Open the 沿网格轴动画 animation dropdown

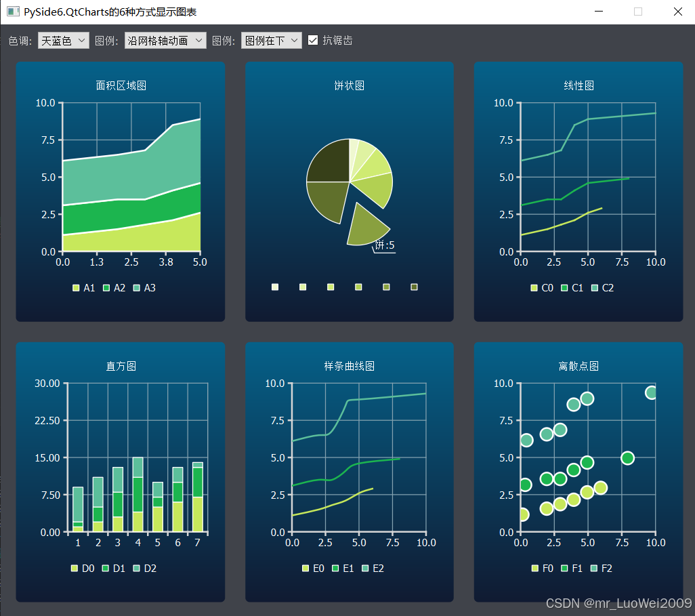click(x=165, y=41)
